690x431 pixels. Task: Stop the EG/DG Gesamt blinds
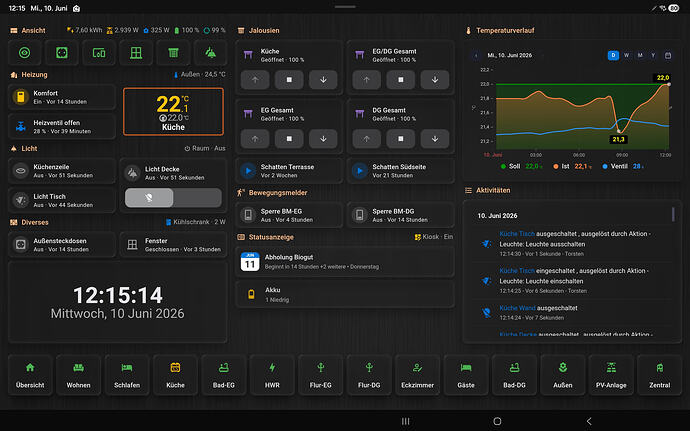coord(400,80)
